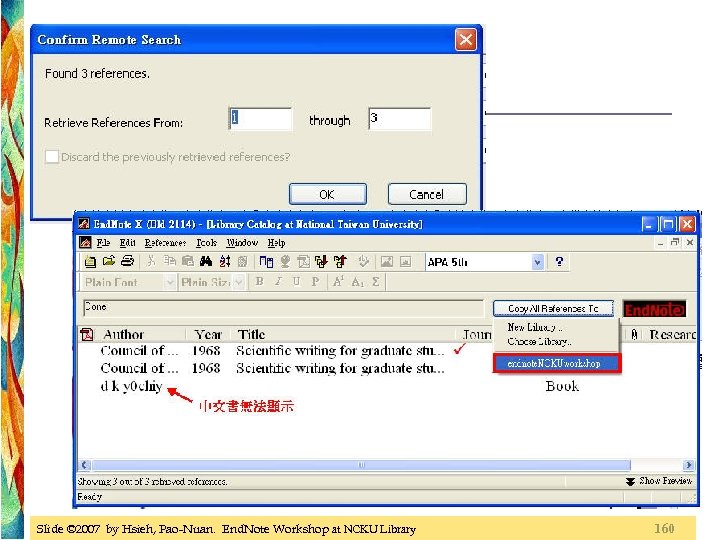Click the Export arrow-up toolbar icon
The image size is (720, 540).
pos(340,262)
